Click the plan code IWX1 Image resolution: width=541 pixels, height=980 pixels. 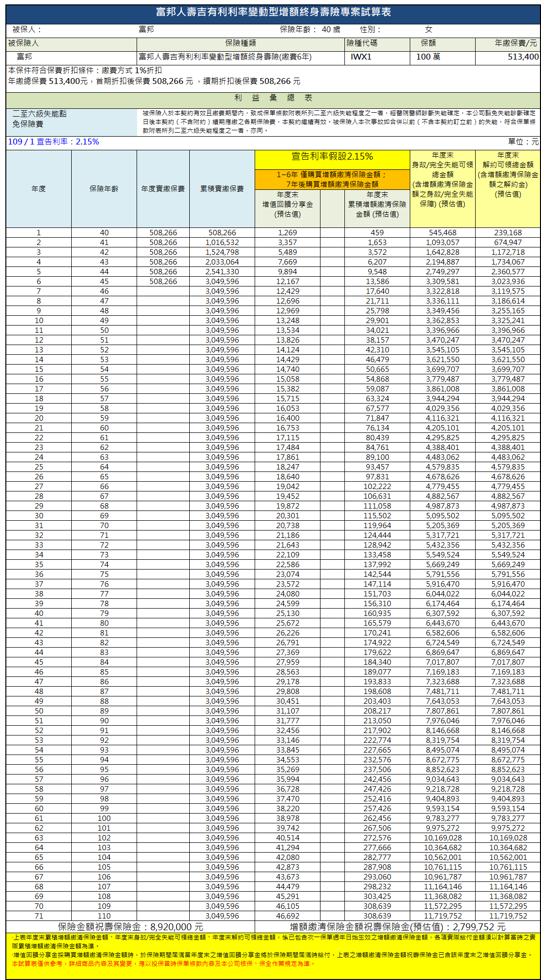(x=361, y=57)
